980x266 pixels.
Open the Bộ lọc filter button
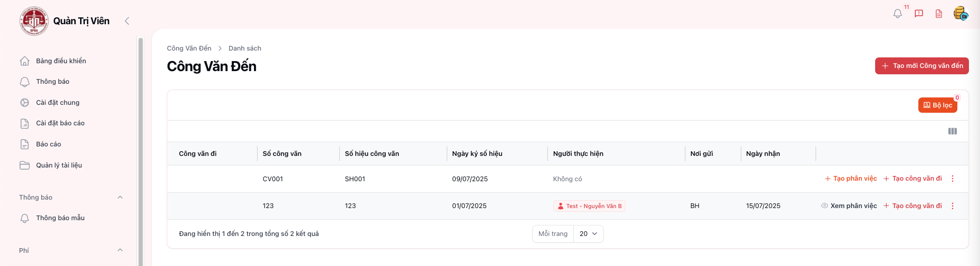tap(937, 105)
